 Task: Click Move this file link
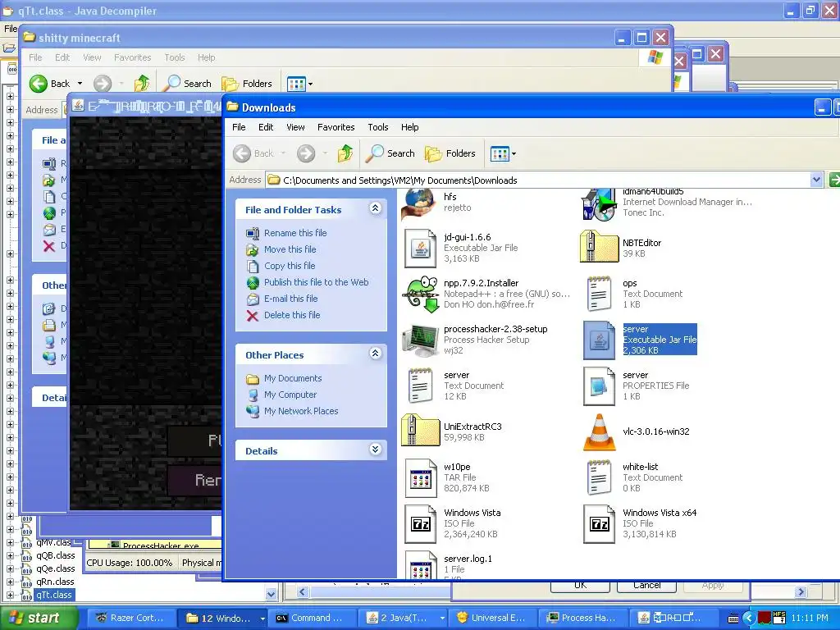tap(290, 249)
